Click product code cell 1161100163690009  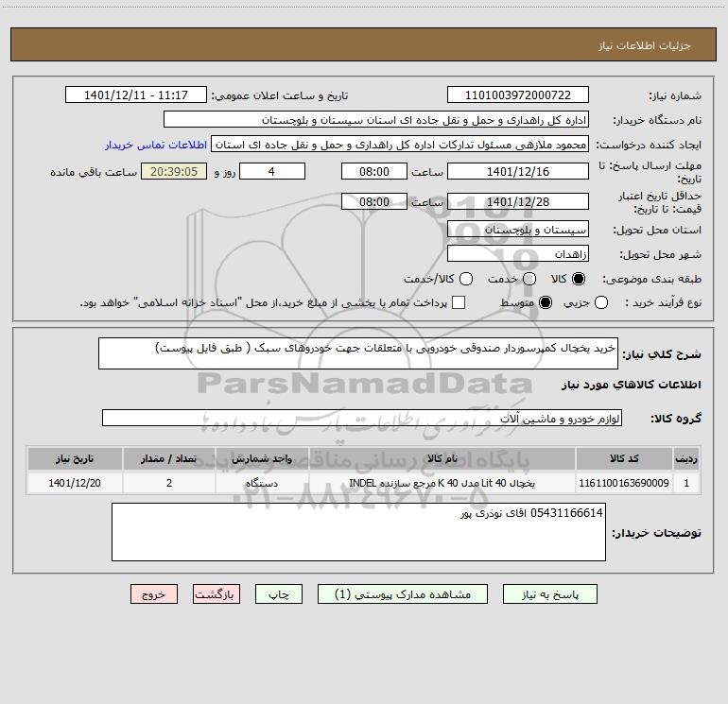[x=624, y=483]
